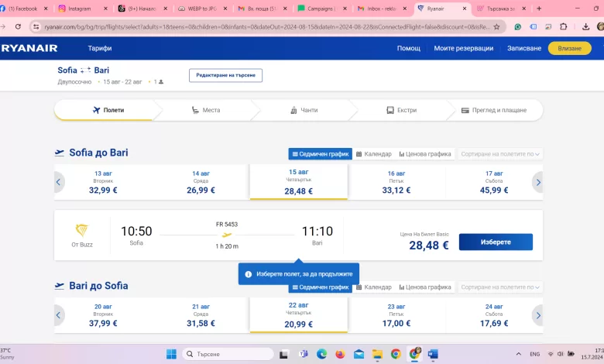Select 21 авг return date 31,58 €
This screenshot has height=364, width=604.
coord(201,315)
